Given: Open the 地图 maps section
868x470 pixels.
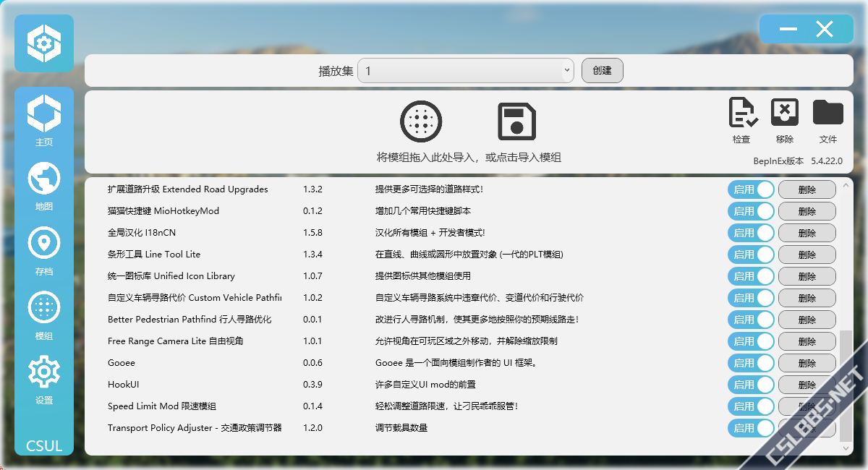Looking at the screenshot, I should pyautogui.click(x=44, y=186).
